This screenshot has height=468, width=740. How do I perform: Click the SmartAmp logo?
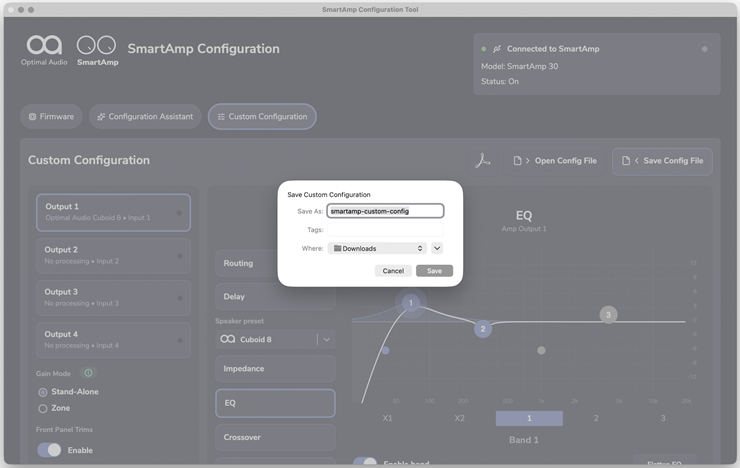(x=97, y=50)
